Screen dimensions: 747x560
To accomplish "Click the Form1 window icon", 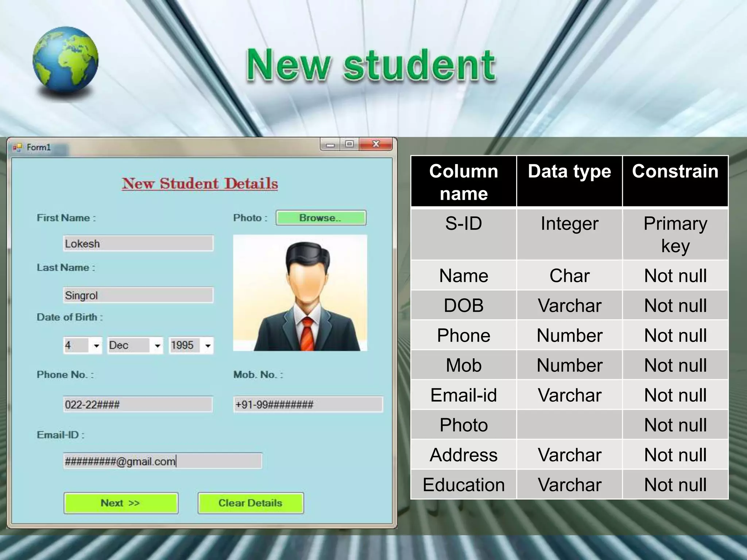I will pyautogui.click(x=18, y=147).
